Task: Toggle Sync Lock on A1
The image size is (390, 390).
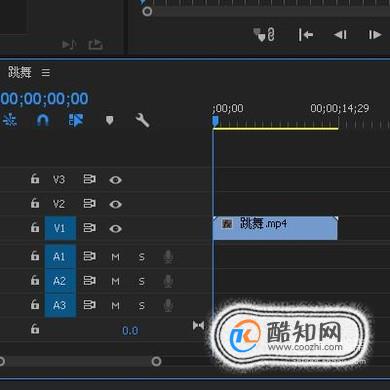Action: [89, 256]
